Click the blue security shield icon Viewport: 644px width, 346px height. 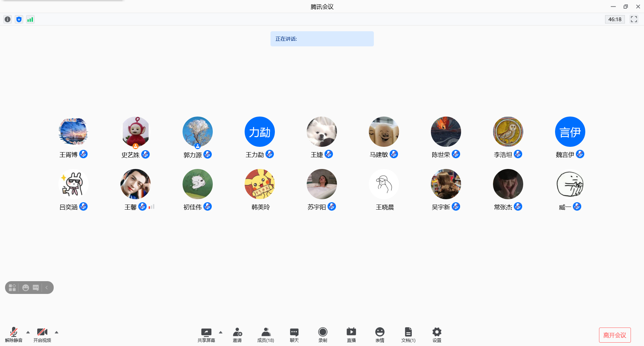coord(19,19)
